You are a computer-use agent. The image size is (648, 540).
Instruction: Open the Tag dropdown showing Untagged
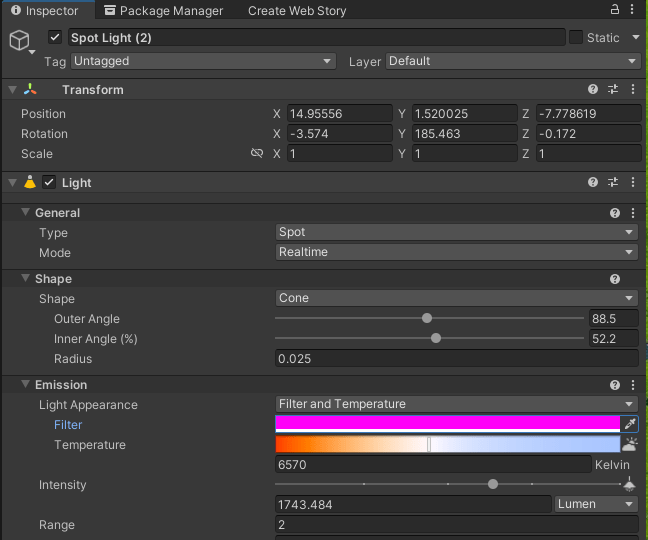(203, 61)
